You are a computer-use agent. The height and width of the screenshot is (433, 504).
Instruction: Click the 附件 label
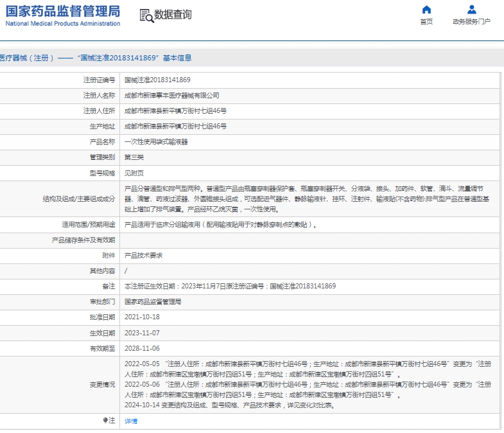click(109, 256)
